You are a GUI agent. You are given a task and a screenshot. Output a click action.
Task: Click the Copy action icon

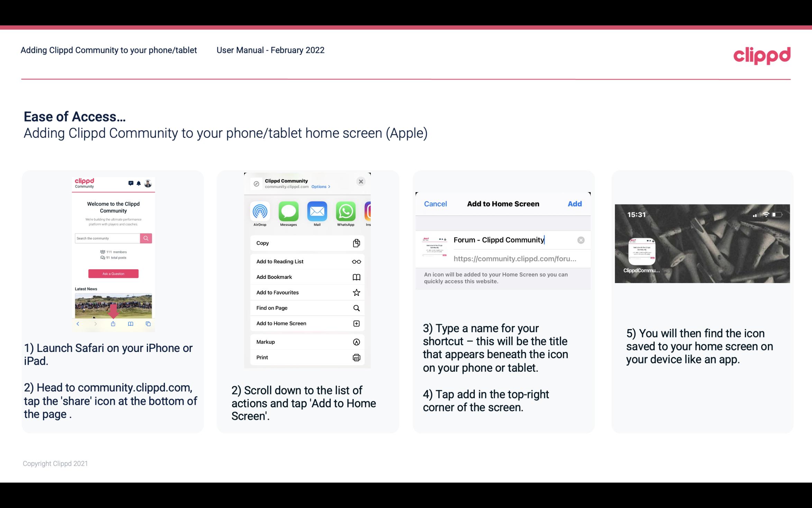point(357,243)
